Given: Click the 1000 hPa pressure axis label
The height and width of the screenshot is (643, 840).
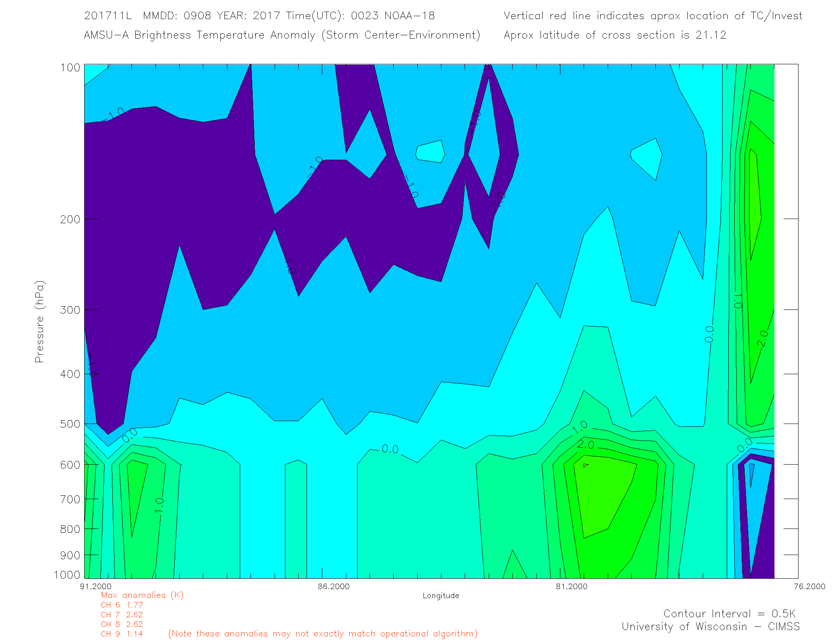Looking at the screenshot, I should (x=66, y=575).
